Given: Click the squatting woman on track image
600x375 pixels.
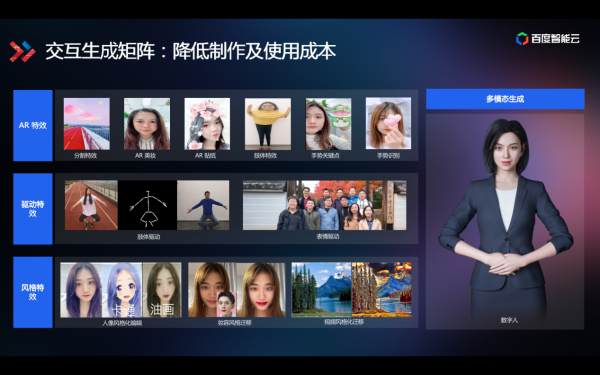Looking at the screenshot, I should pyautogui.click(x=91, y=205).
